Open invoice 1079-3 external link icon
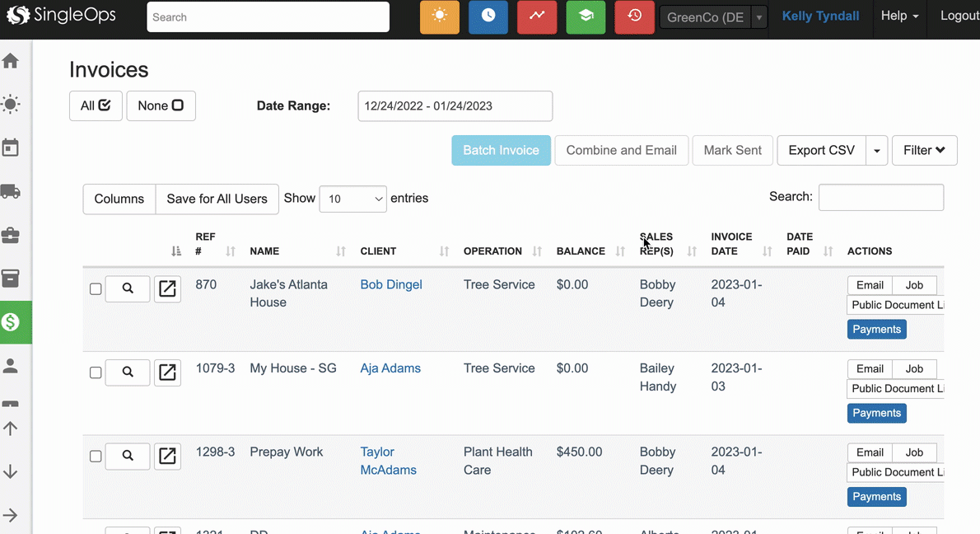Image resolution: width=980 pixels, height=534 pixels. coord(167,372)
